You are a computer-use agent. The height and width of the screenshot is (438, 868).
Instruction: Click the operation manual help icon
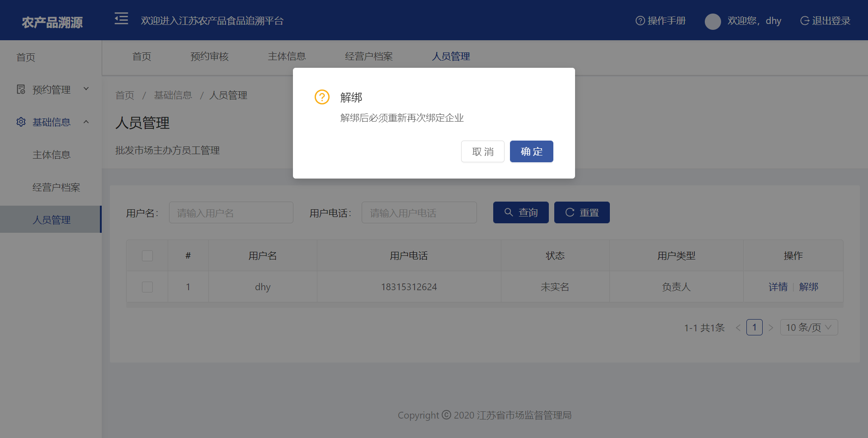640,21
